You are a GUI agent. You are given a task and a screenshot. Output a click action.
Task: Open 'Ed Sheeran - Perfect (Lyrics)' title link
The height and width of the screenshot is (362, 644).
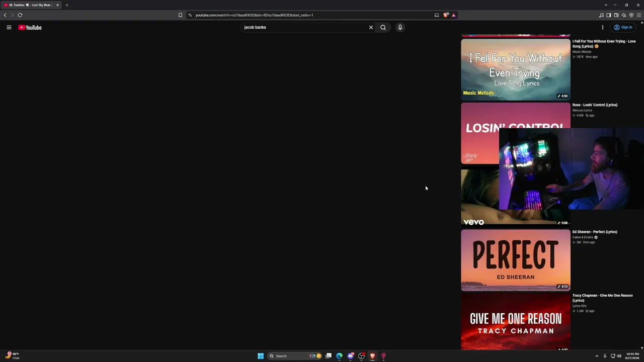(x=595, y=232)
